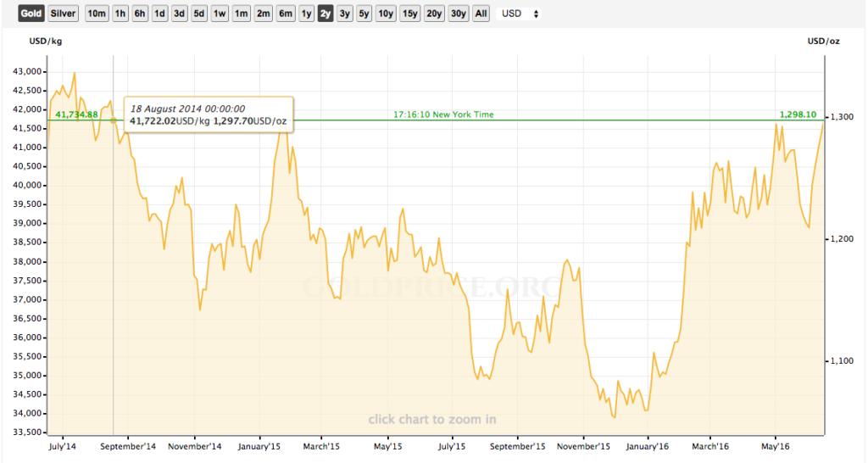Show the 1d price chart
The height and width of the screenshot is (463, 868).
pyautogui.click(x=159, y=14)
